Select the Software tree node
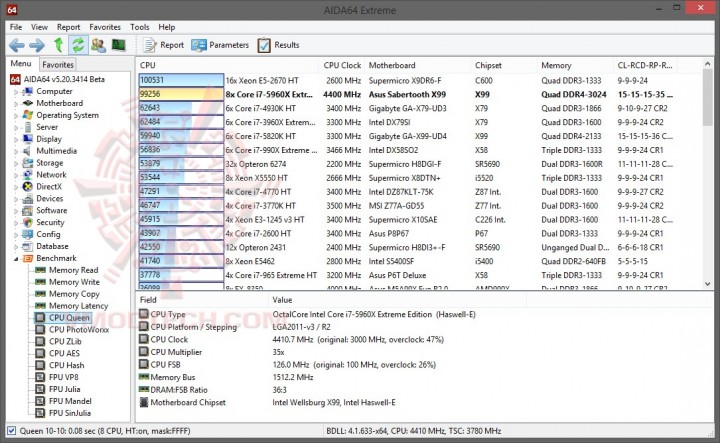Screen dimensions: 720x443 (51, 211)
